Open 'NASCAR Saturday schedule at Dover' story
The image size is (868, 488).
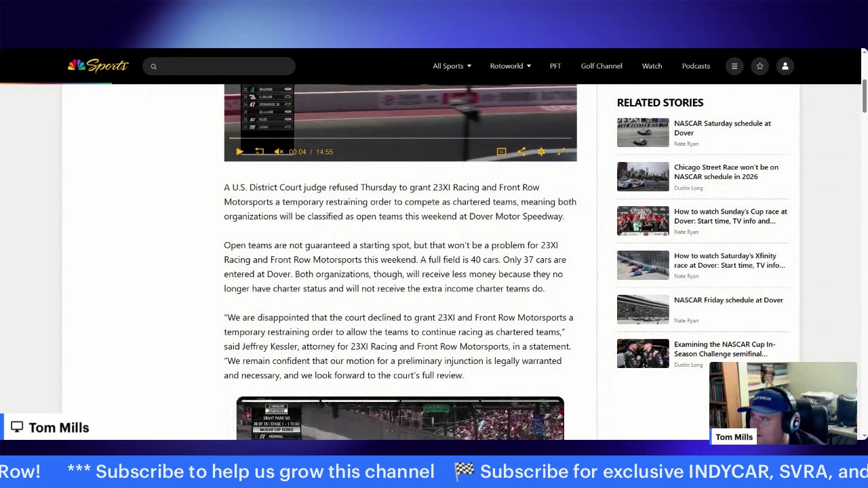coord(722,128)
